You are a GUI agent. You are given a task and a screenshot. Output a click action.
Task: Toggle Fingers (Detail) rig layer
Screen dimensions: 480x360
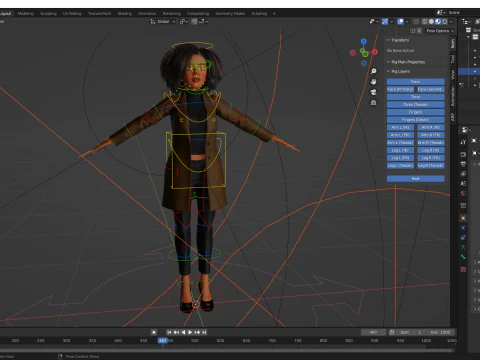(x=415, y=120)
